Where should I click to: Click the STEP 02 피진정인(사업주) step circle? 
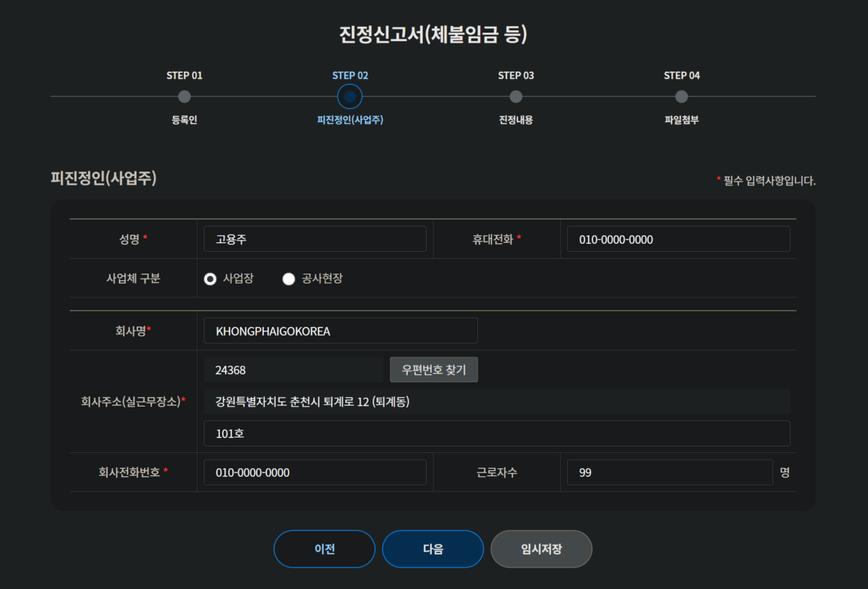click(x=349, y=96)
